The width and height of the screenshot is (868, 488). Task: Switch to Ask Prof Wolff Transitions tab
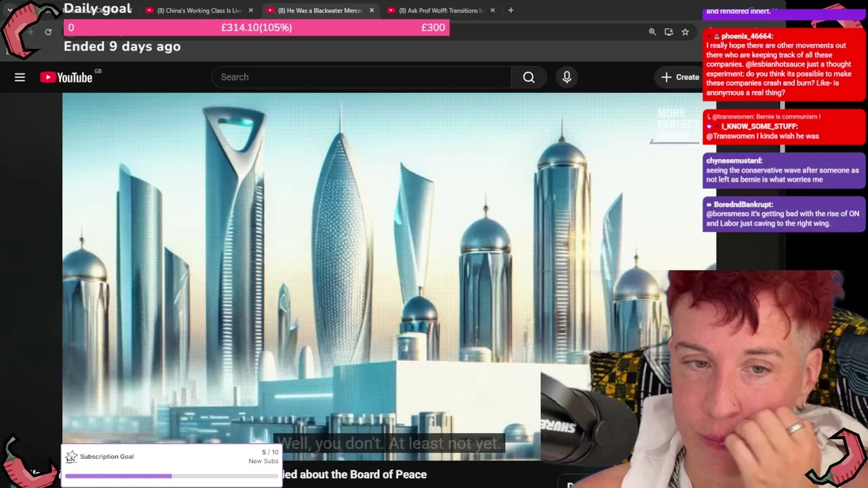coord(441,10)
